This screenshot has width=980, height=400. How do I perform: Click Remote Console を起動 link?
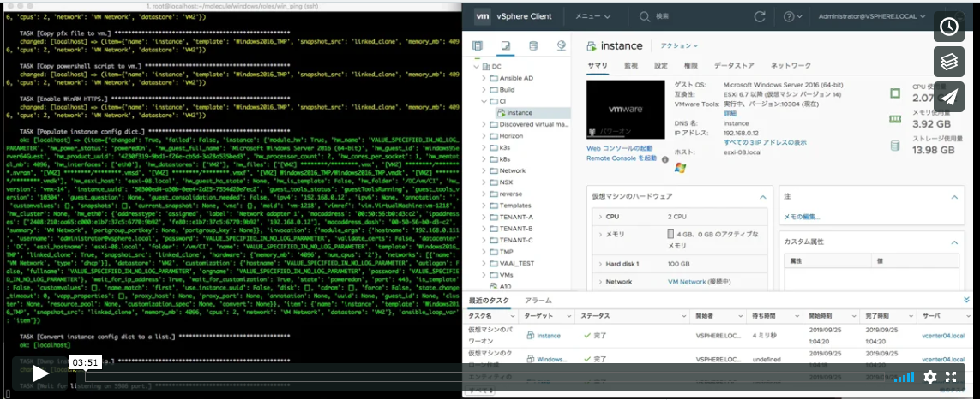coord(622,158)
